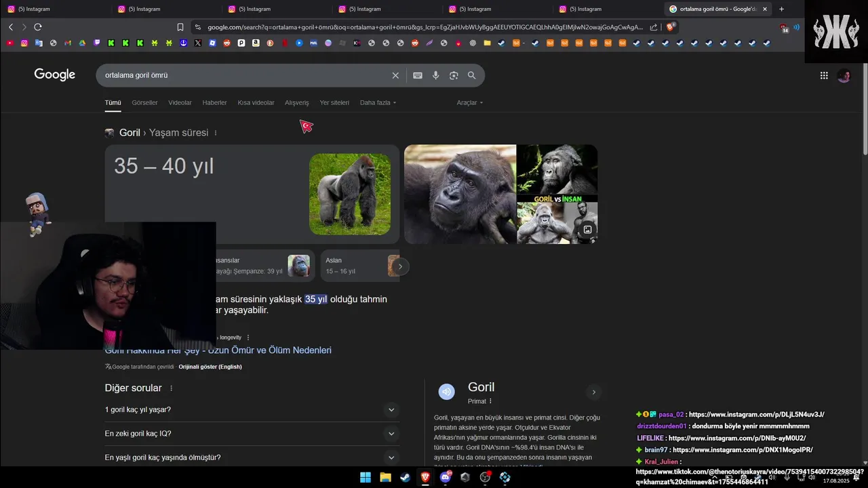Open pasa_02's Instagram link in chat
868x488 pixels.
(756, 414)
